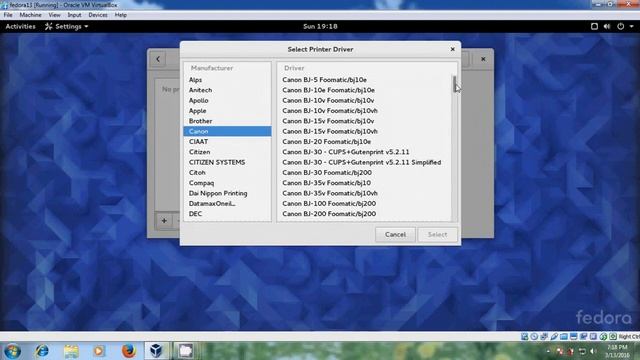
Task: Open the VirtualBox View menu
Action: [54, 15]
